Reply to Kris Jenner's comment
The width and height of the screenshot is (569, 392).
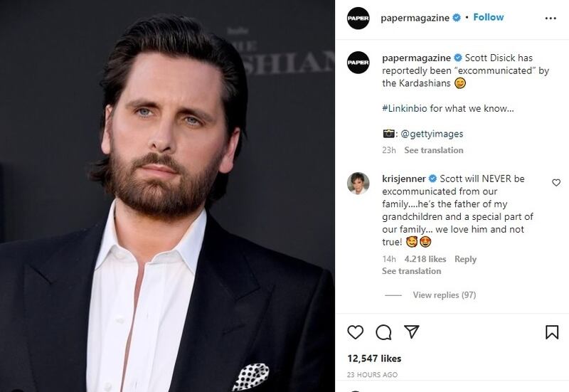[466, 259]
